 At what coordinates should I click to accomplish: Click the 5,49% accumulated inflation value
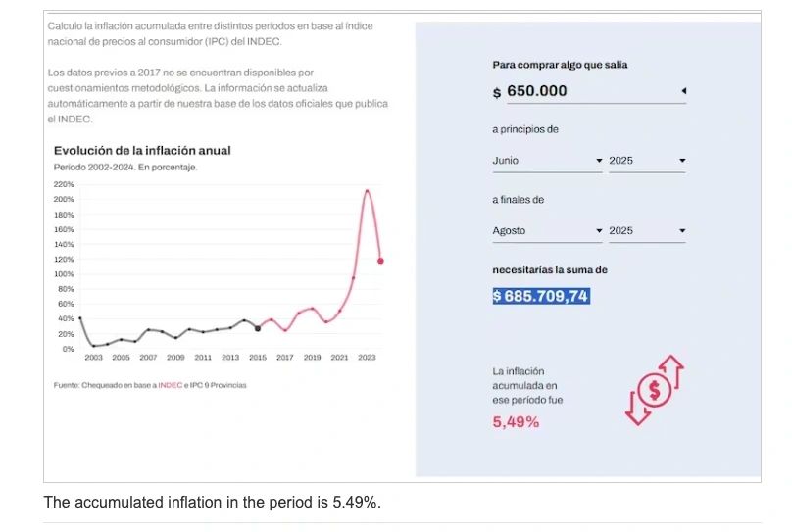[x=516, y=422]
